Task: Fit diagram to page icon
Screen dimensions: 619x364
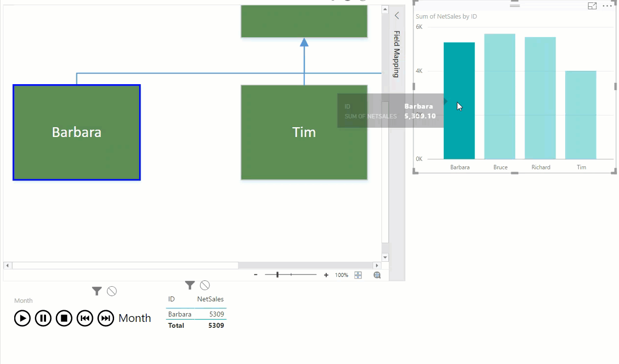Action: pyautogui.click(x=358, y=275)
